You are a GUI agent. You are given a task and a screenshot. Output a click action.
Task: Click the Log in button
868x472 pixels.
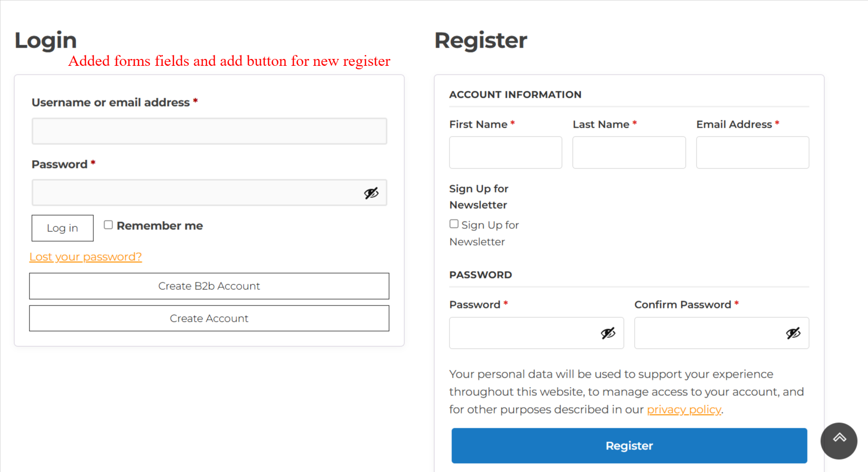click(62, 228)
